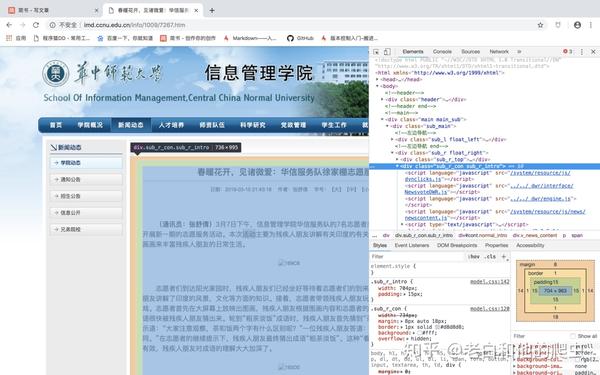Open the DevTools three-dot customize menu
This screenshot has width=600, height=375.
[582, 52]
